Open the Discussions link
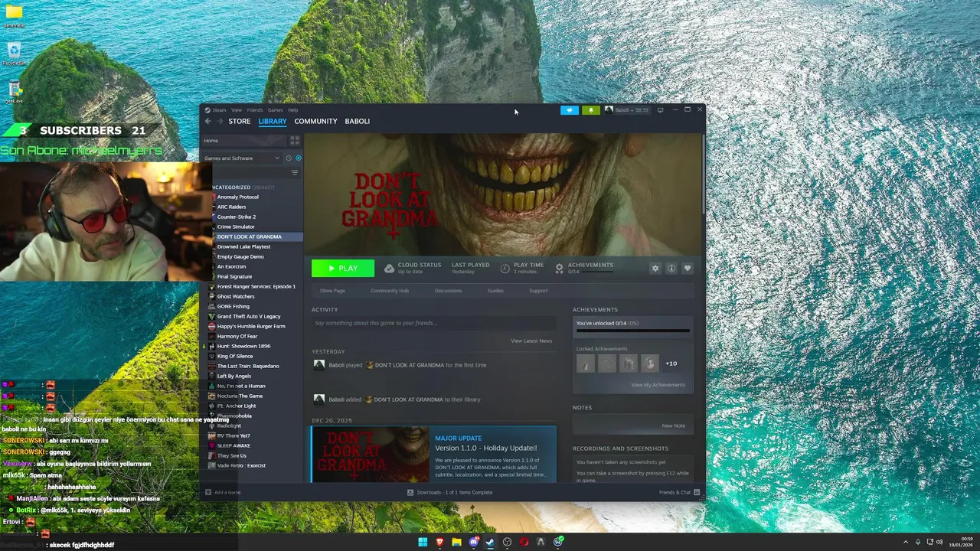980x551 pixels. (x=449, y=291)
